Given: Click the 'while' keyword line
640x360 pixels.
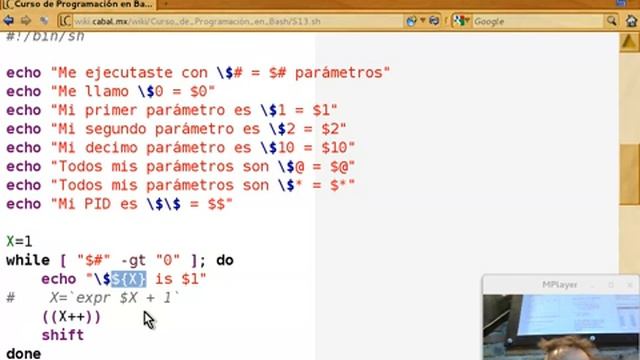Looking at the screenshot, I should click(x=120, y=260).
